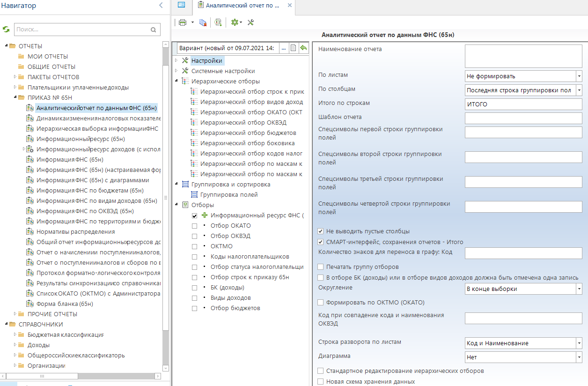Open the По листам dropdown
The image size is (588, 386).
[x=579, y=76]
